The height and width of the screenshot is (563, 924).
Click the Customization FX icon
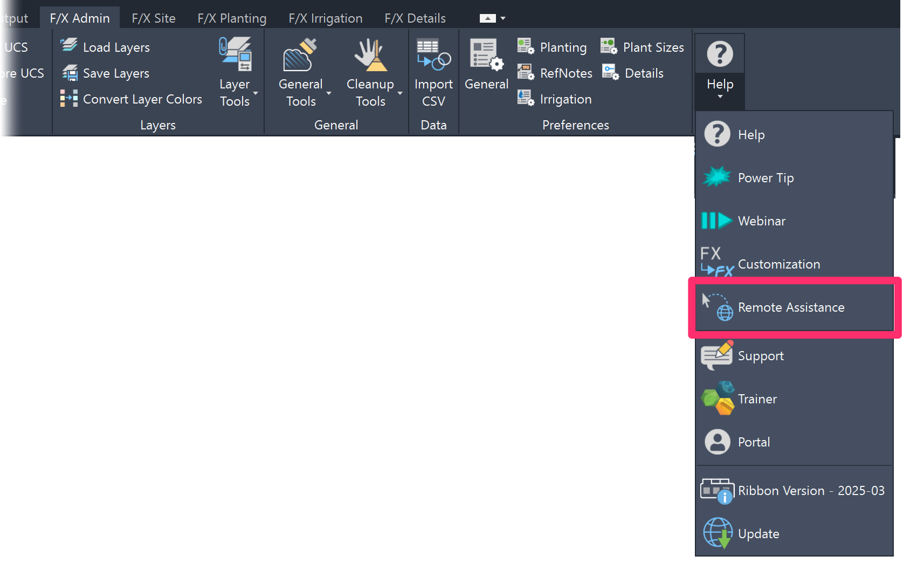tap(717, 262)
